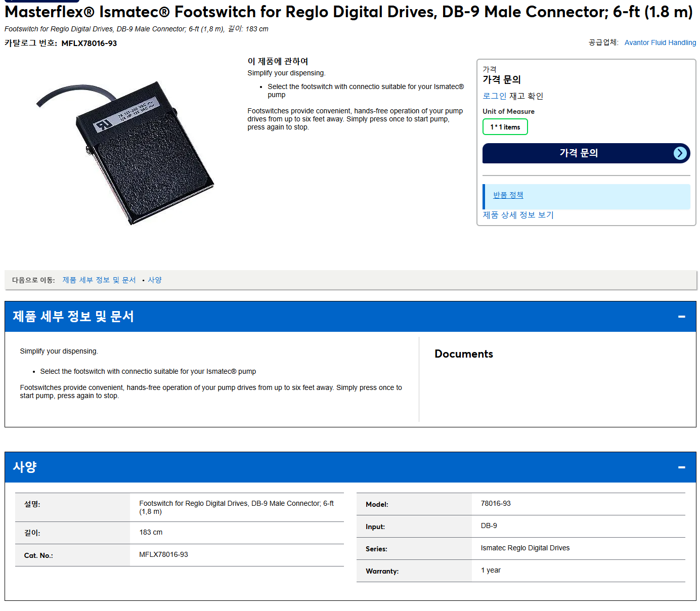Click the Input value DB-9

pyautogui.click(x=489, y=526)
